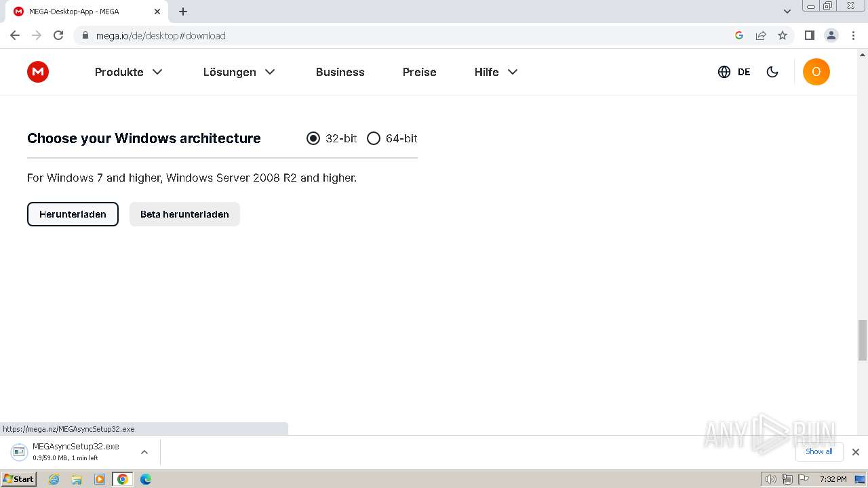Viewport: 868px width, 488px height.
Task: View site information via the padlock icon
Action: (x=85, y=35)
